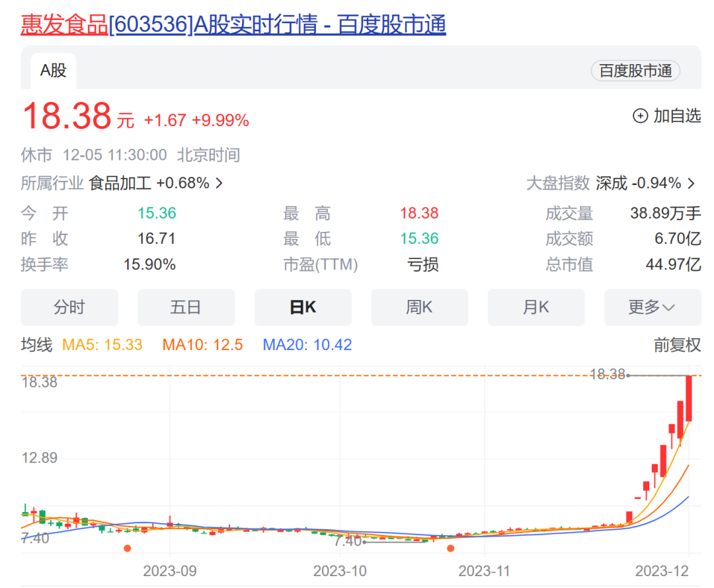Click the 总市值 value 44.97亿
Image resolution: width=714 pixels, height=588 pixels.
[674, 264]
